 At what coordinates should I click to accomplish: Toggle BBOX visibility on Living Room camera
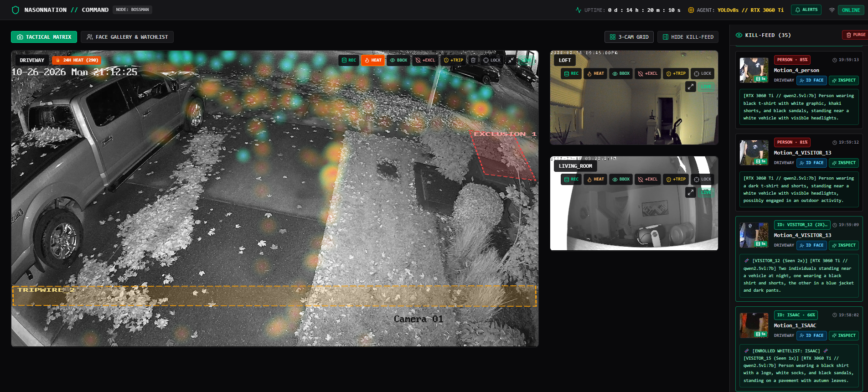(621, 179)
